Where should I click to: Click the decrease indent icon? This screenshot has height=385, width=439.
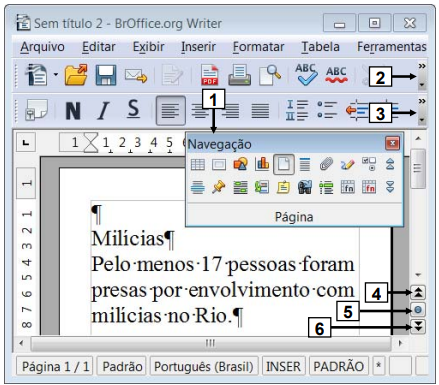click(x=357, y=110)
